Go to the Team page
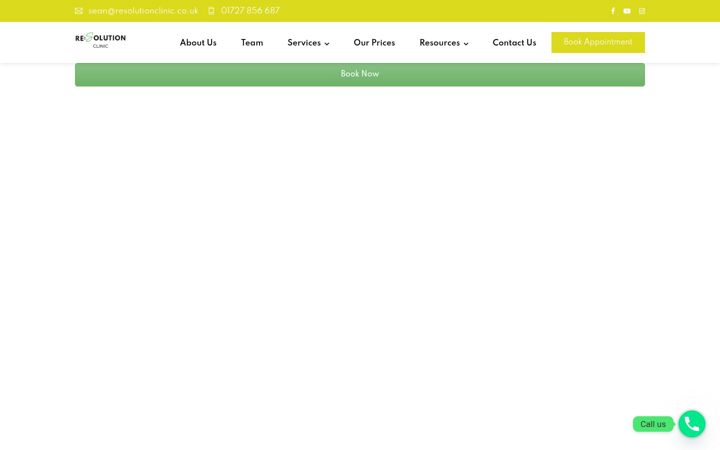The image size is (720, 450). click(x=252, y=43)
